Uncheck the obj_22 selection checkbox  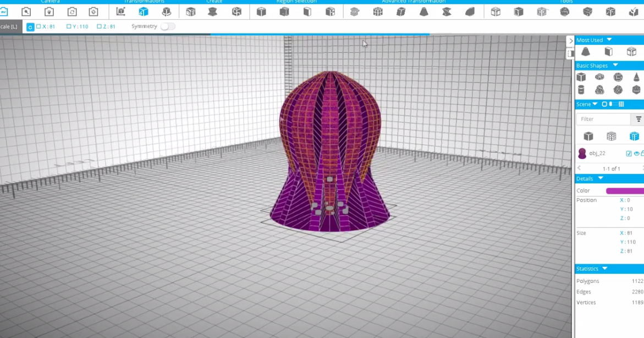[629, 154]
